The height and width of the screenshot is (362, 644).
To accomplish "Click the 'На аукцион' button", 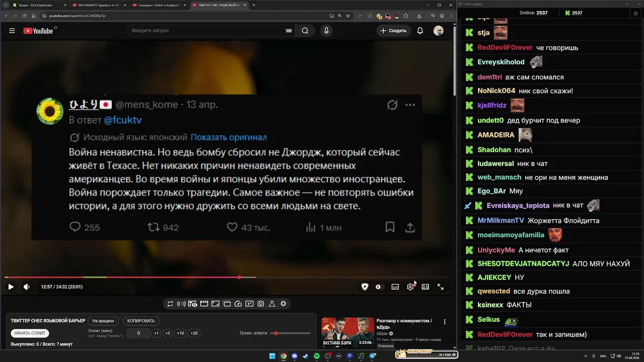I will tap(103, 321).
